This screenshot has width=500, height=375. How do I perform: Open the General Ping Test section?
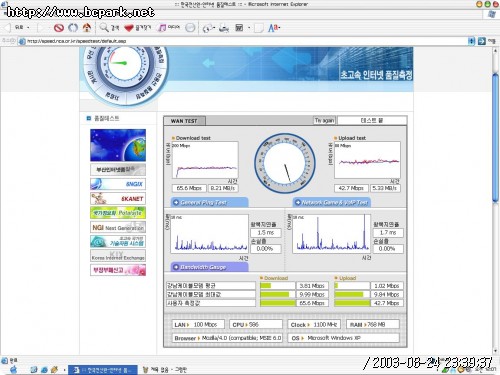tap(209, 202)
